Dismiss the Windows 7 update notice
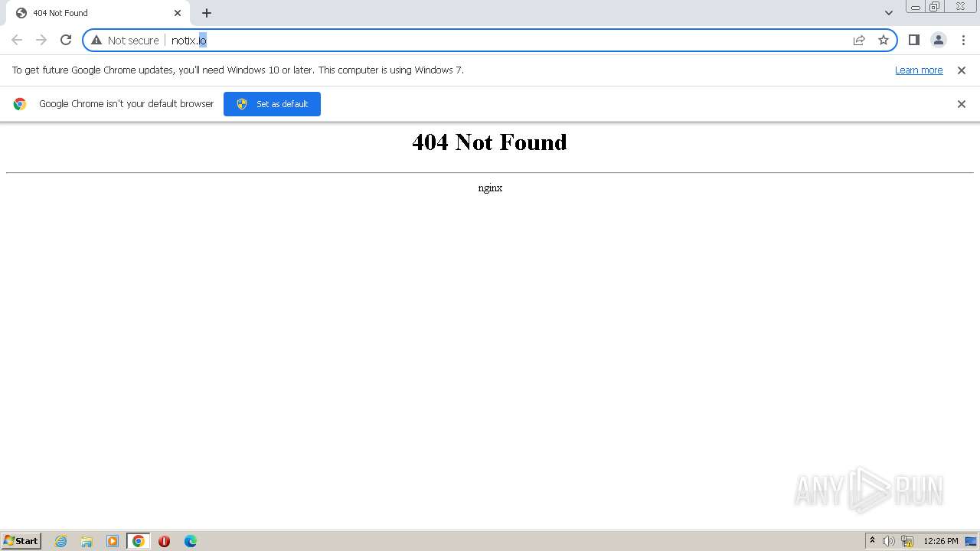Screen dimensions: 980x551 [x=962, y=70]
